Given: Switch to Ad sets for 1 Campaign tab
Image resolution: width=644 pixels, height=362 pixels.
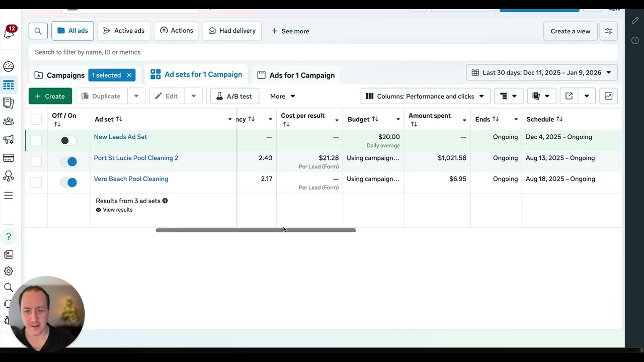Looking at the screenshot, I should click(197, 74).
